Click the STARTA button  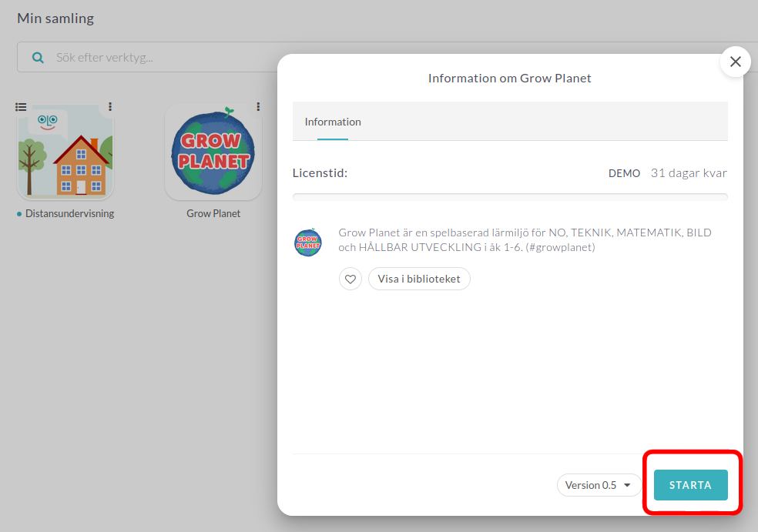tap(690, 484)
